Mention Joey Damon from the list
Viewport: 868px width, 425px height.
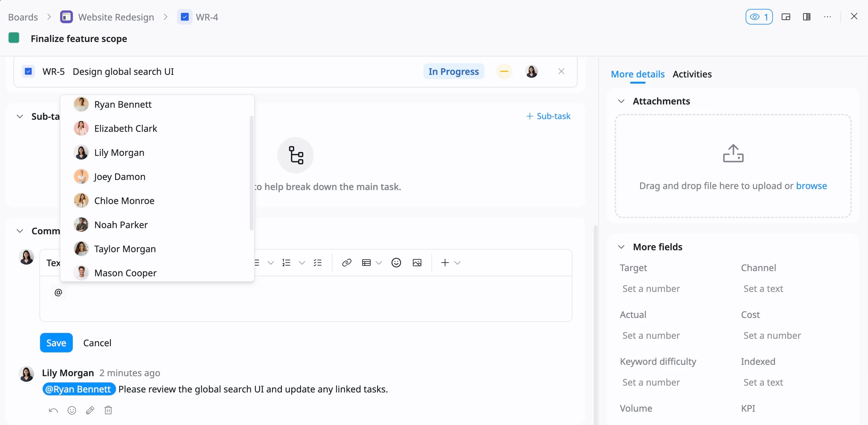tap(157, 177)
